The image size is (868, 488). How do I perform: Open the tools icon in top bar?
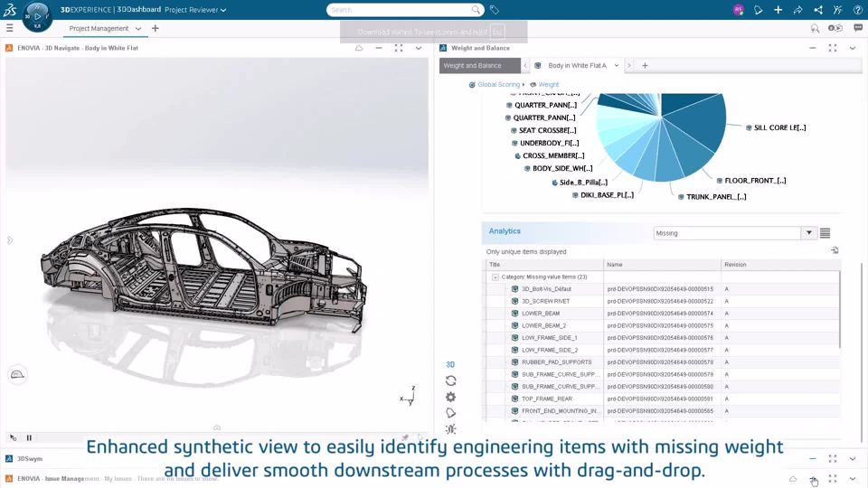click(x=837, y=10)
